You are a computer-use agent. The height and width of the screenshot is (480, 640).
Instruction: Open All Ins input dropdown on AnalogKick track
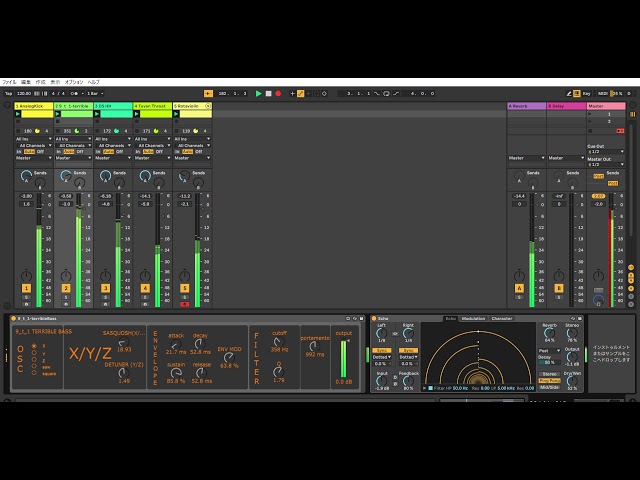pos(34,139)
